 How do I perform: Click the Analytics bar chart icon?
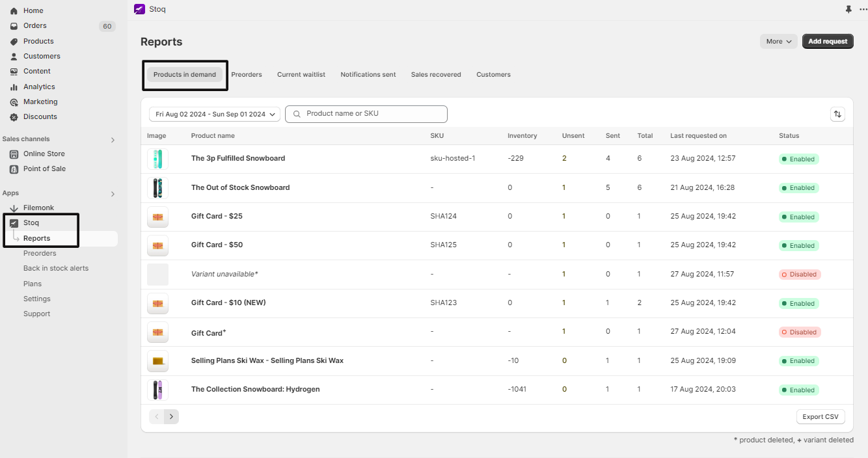(14, 87)
